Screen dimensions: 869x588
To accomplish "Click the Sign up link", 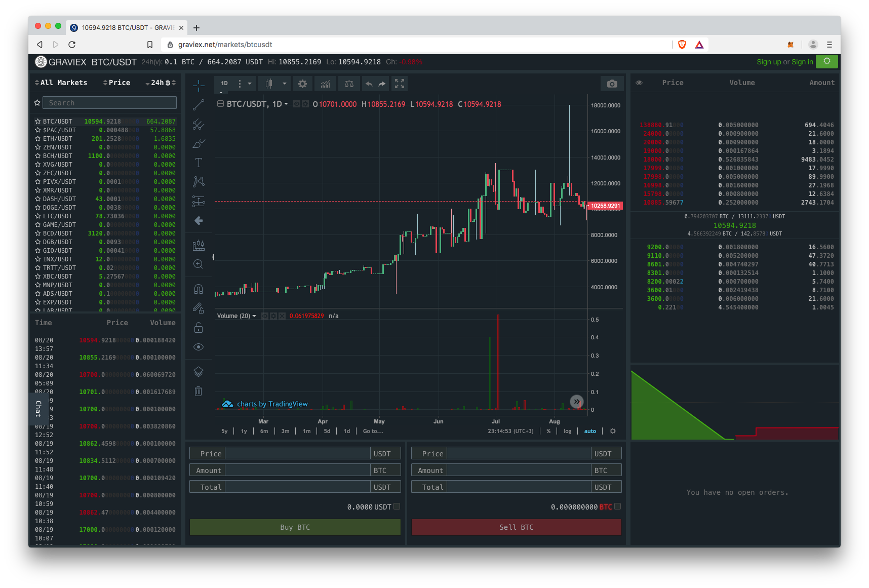I will 769,62.
